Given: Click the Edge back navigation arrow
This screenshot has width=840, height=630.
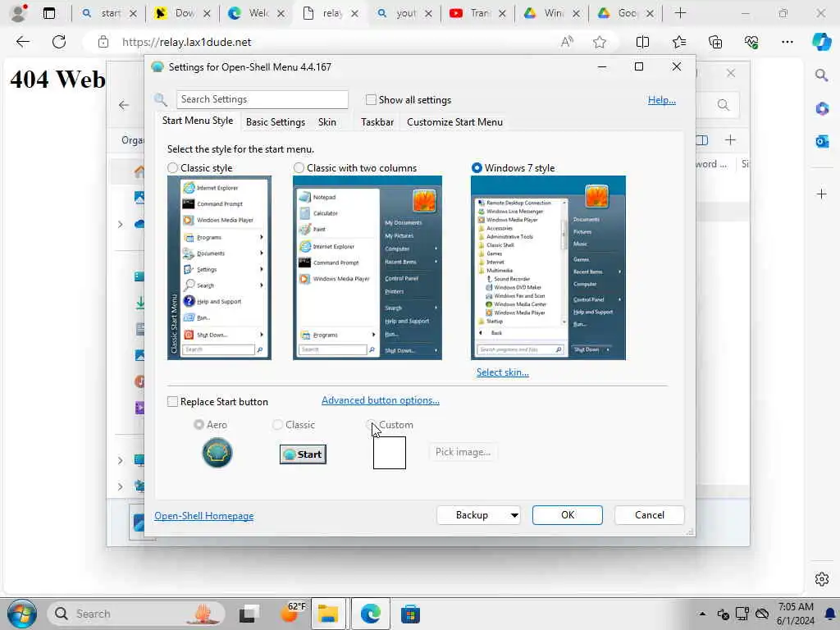Looking at the screenshot, I should [22, 42].
